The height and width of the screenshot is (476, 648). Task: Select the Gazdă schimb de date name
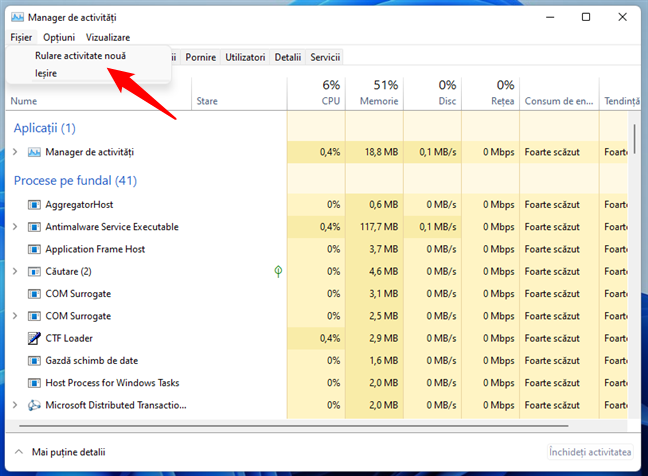pyautogui.click(x=92, y=361)
